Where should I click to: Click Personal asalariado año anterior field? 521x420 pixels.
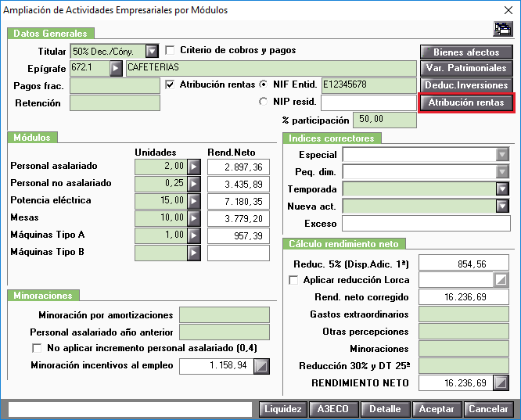(x=225, y=332)
